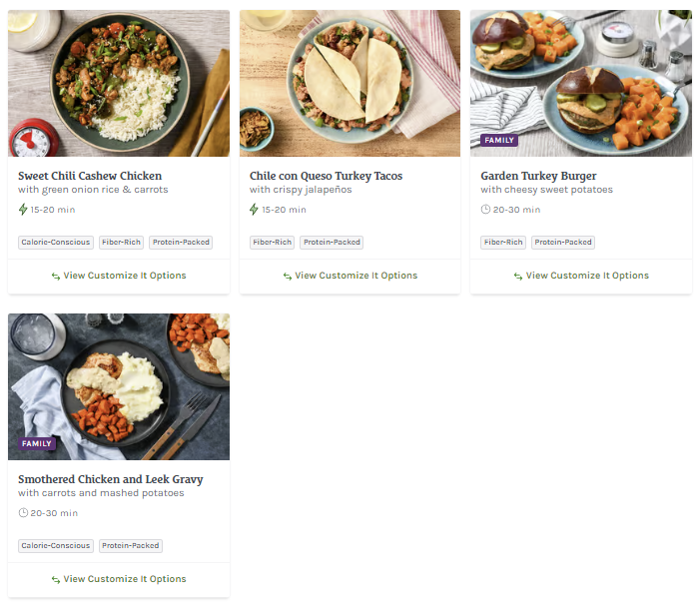Open the Chile con Queso Turkey Tacos photo

tap(350, 83)
